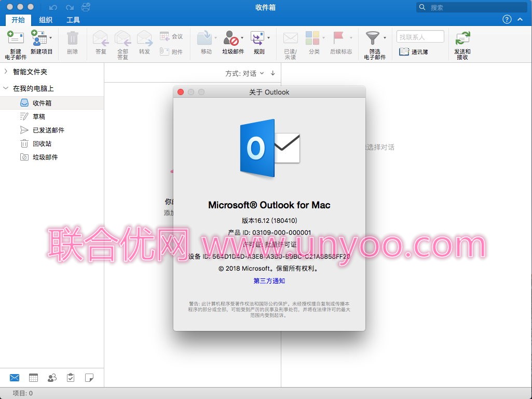532x399 pixels.
Task: Click the New Email (新建电子邮件) icon
Action: 16,38
